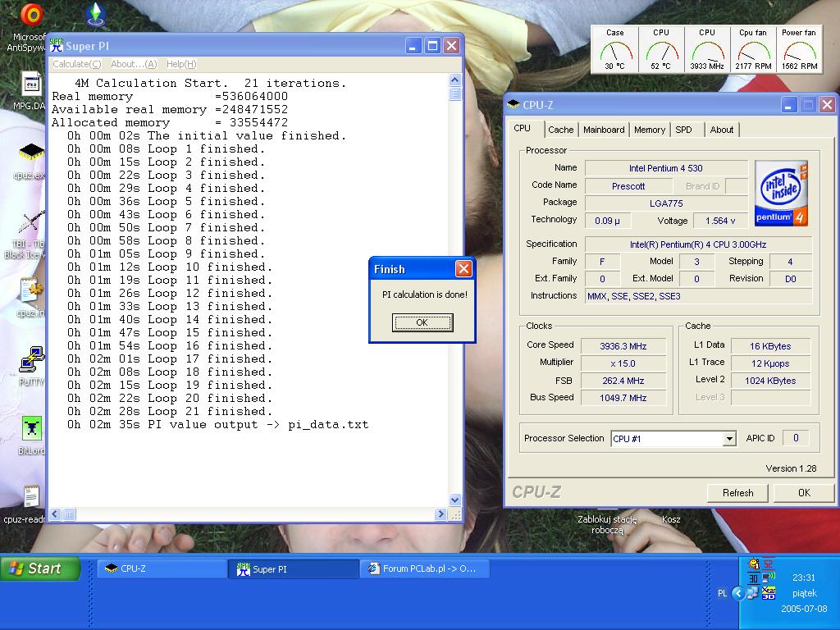Open the Kosz recycle bin icon
The width and height of the screenshot is (840, 630).
[671, 519]
